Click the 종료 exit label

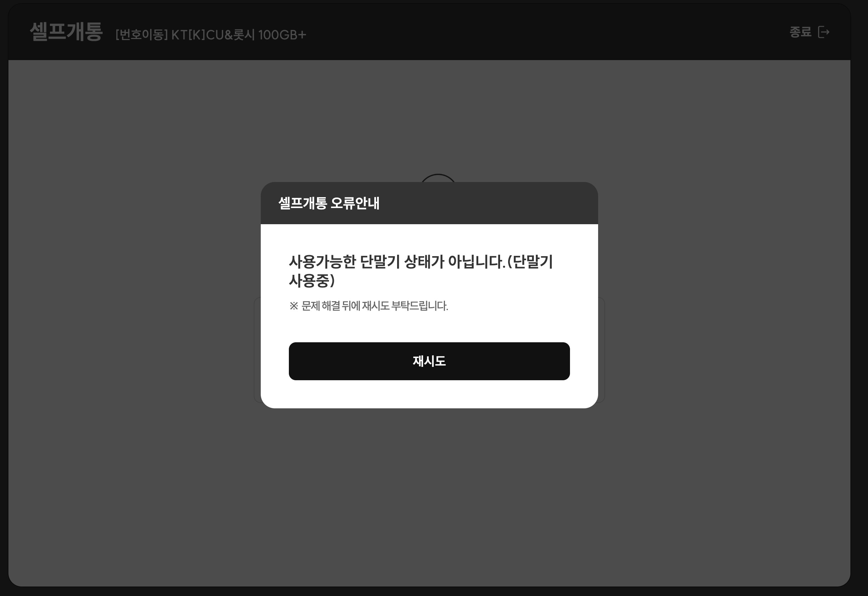coord(801,32)
